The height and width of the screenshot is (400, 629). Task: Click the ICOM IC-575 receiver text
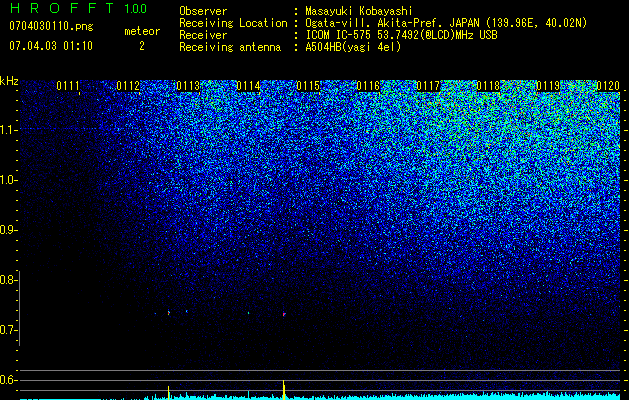pyautogui.click(x=401, y=35)
